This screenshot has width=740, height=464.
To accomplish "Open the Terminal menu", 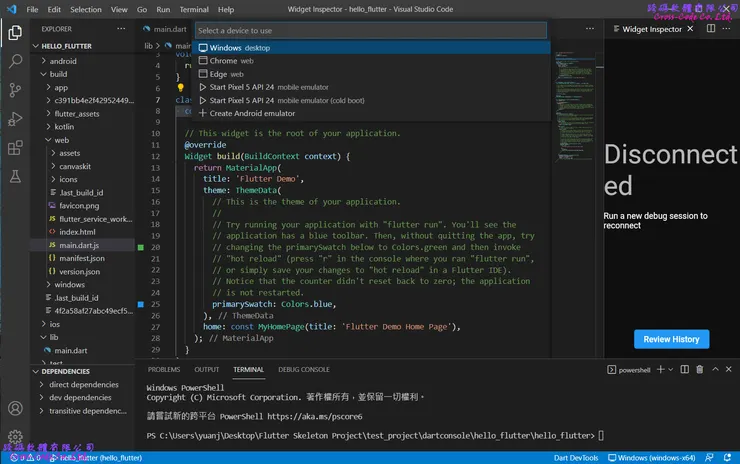I will click(x=193, y=9).
